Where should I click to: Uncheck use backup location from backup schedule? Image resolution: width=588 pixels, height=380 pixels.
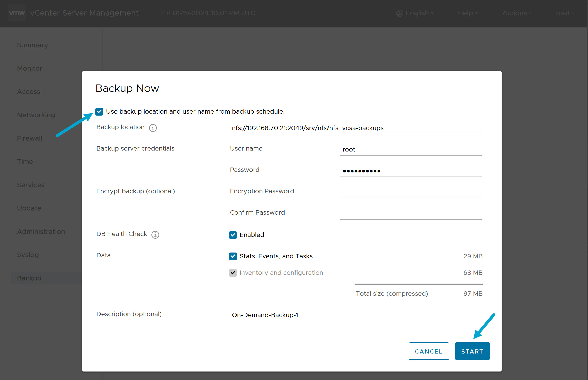tap(99, 111)
